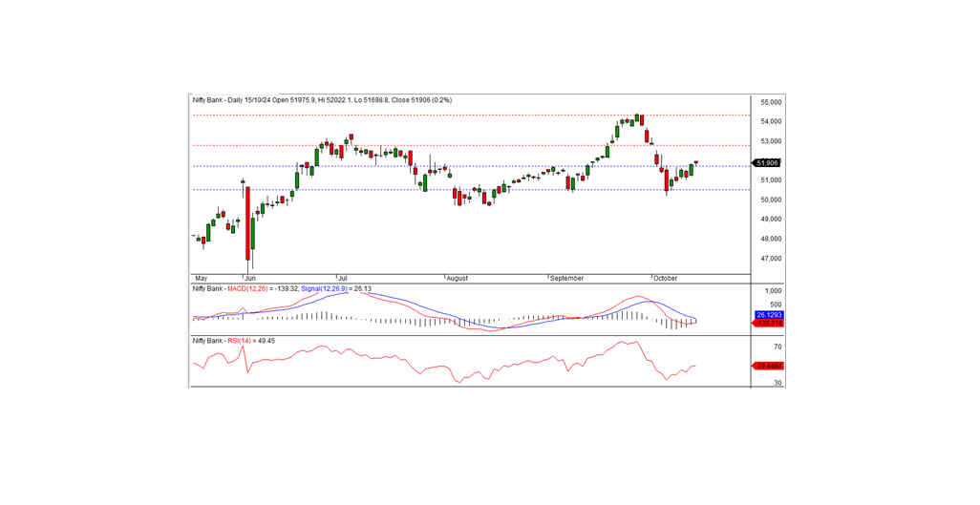Select the 54,000 price axis label
This screenshot has height=505, width=980.
pos(771,121)
